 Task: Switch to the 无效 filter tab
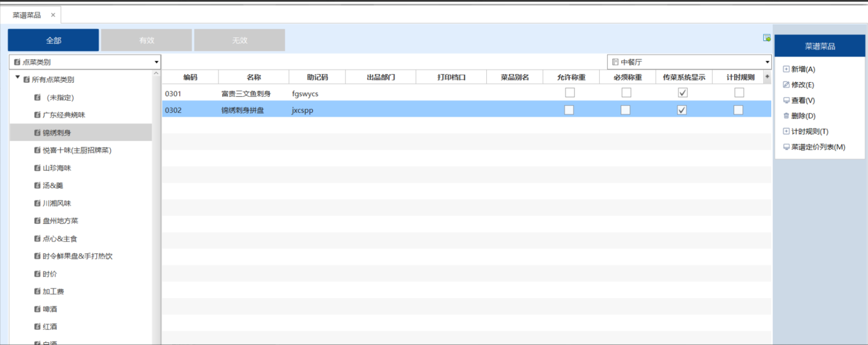pyautogui.click(x=240, y=40)
